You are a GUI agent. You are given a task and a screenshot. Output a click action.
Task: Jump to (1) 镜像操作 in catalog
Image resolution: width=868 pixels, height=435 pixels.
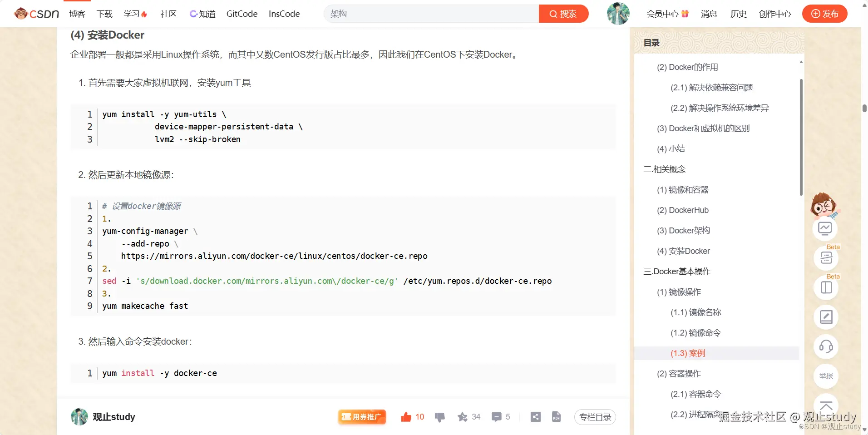pos(679,292)
